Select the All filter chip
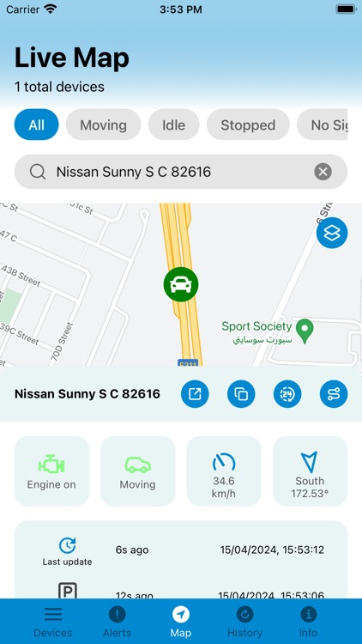 (x=37, y=125)
